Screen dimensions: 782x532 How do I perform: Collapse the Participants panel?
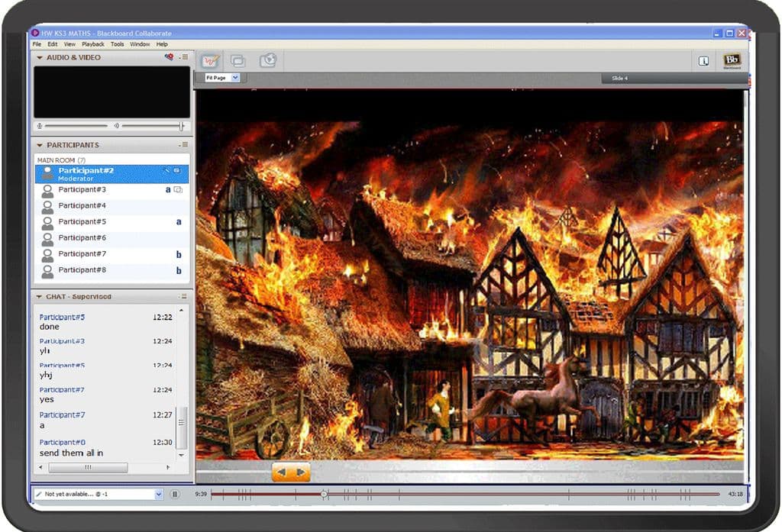(x=40, y=145)
